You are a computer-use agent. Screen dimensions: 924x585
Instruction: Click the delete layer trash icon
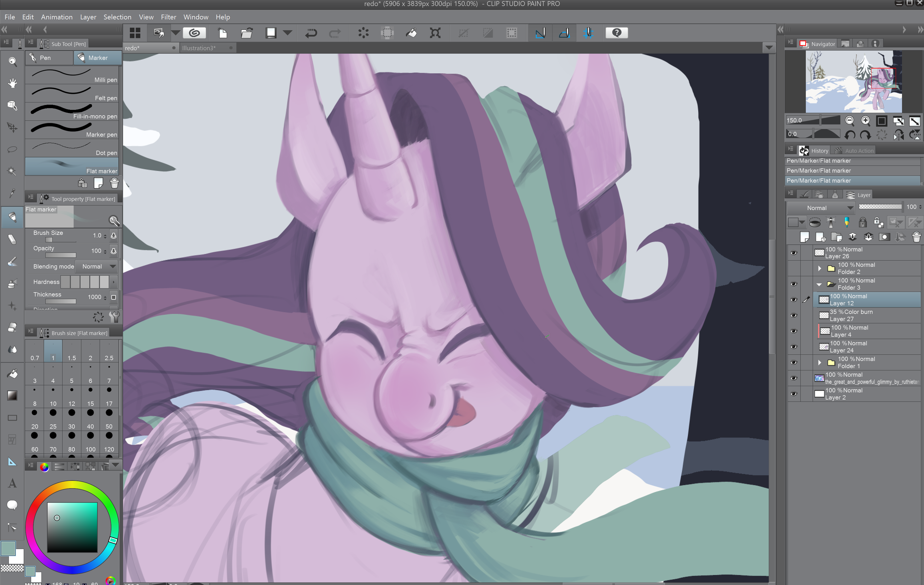916,237
